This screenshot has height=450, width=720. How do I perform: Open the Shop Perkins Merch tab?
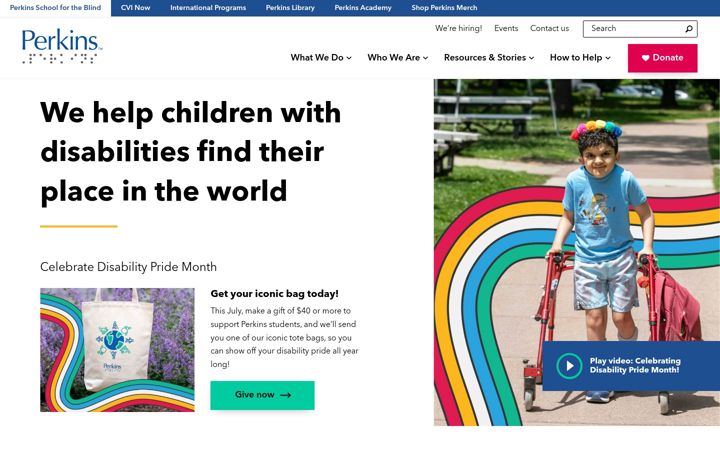(444, 8)
